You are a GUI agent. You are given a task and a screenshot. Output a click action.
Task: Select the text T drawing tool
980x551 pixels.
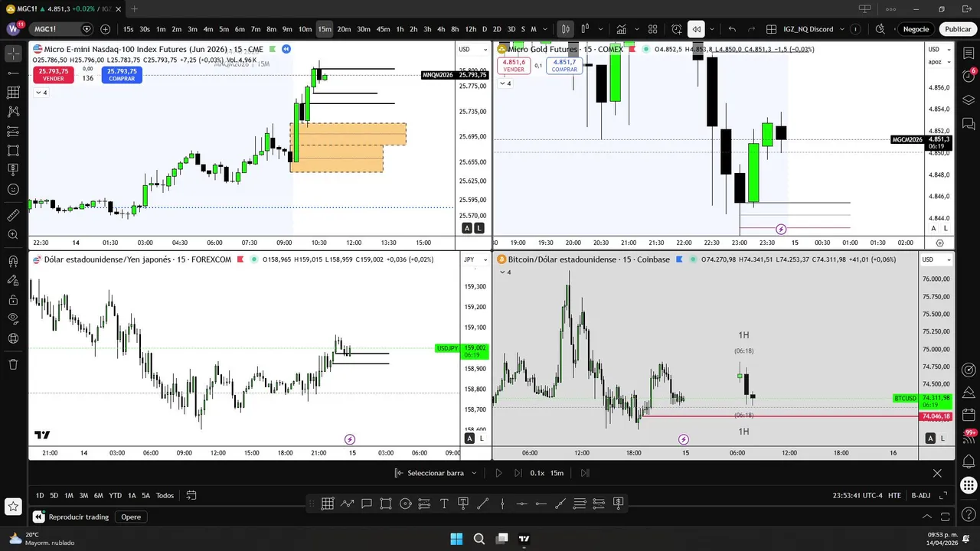pos(443,504)
